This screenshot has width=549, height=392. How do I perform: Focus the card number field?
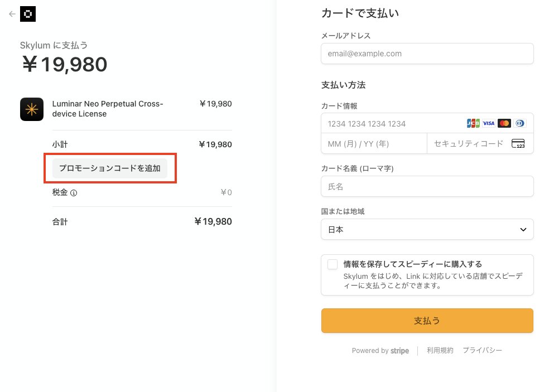(x=391, y=123)
